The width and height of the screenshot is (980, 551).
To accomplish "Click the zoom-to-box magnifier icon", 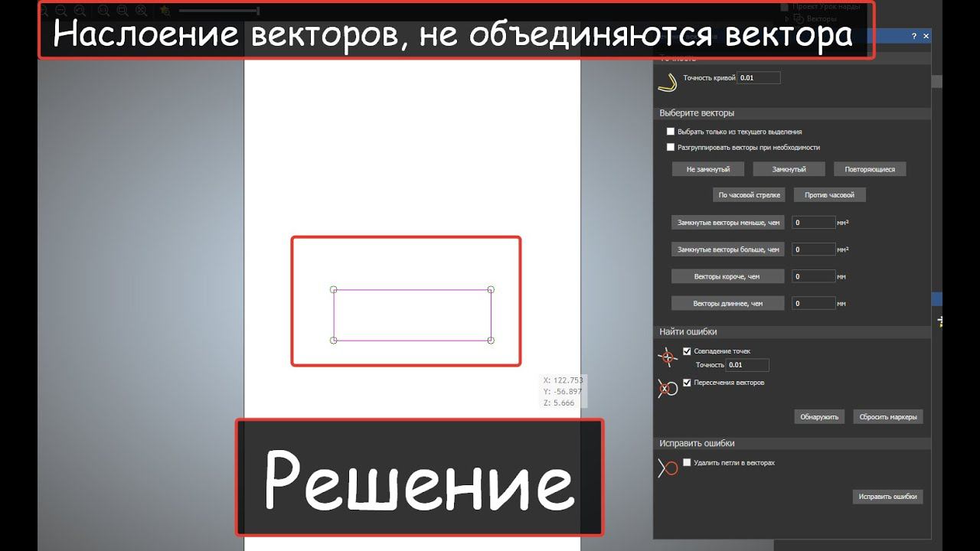I will tap(122, 11).
